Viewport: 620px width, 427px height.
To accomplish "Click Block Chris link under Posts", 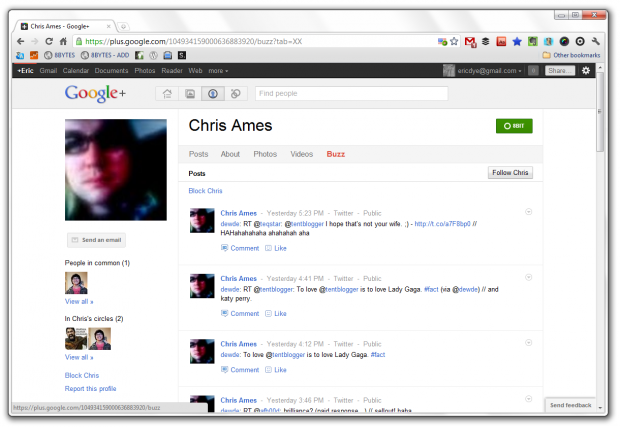I will (205, 191).
